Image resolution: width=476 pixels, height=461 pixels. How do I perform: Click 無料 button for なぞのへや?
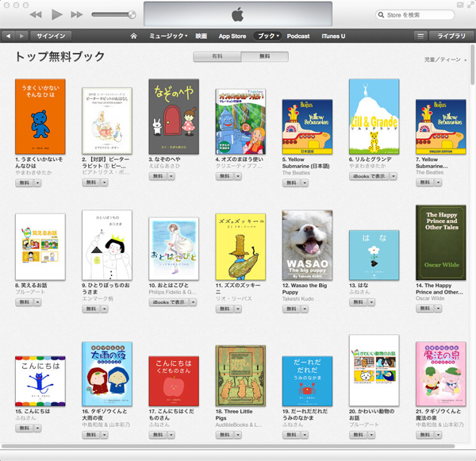tap(158, 176)
